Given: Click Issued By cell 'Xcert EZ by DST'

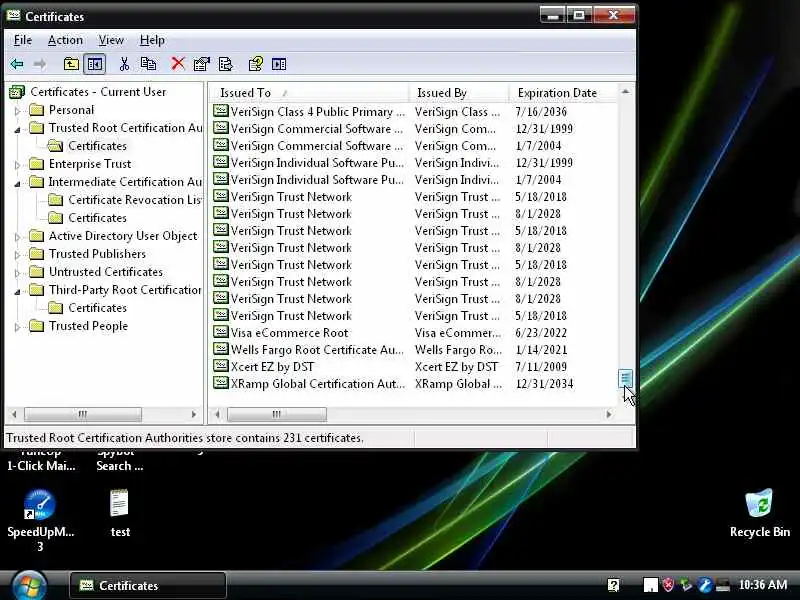Looking at the screenshot, I should tap(456, 366).
